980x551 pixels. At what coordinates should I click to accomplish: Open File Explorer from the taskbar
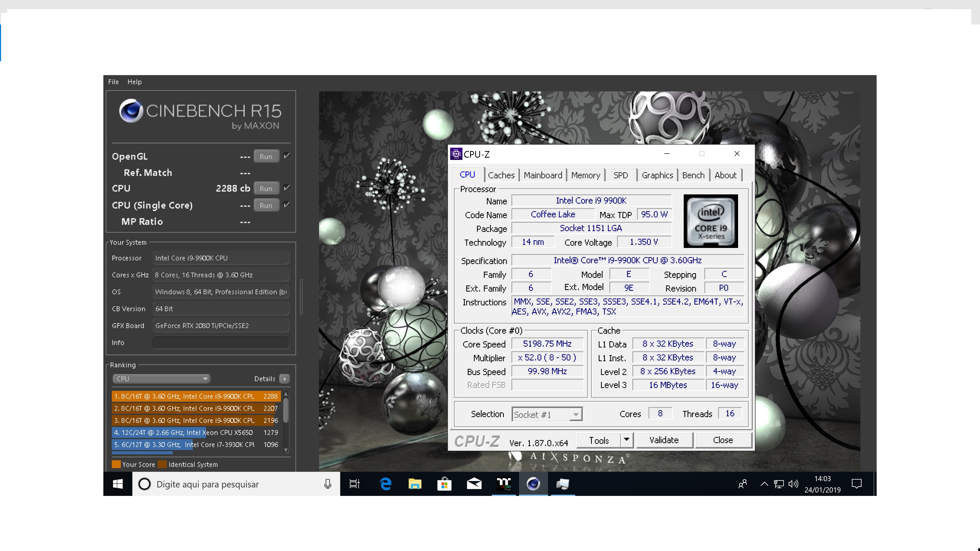(x=415, y=484)
